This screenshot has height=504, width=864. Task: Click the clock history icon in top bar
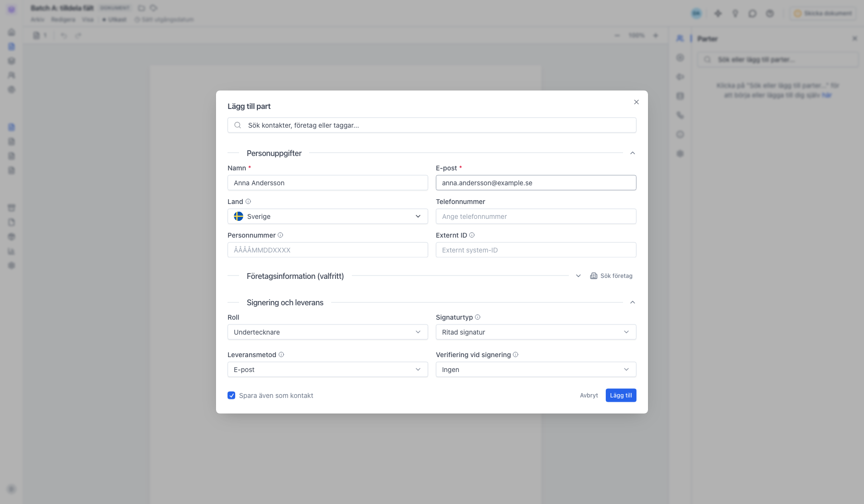[x=769, y=13]
